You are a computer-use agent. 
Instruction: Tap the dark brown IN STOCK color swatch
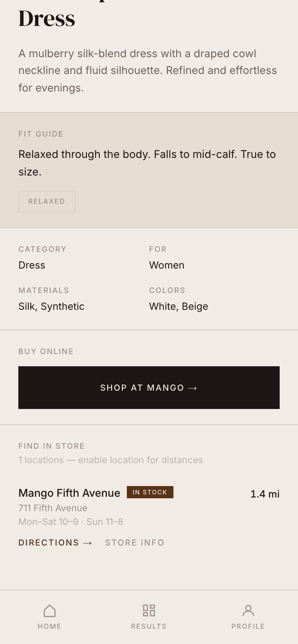click(150, 492)
